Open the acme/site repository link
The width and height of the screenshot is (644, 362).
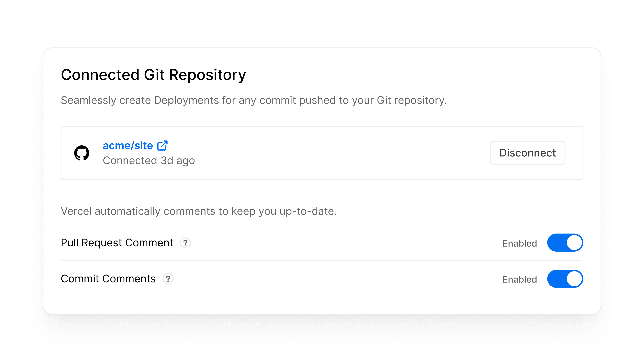tap(128, 145)
